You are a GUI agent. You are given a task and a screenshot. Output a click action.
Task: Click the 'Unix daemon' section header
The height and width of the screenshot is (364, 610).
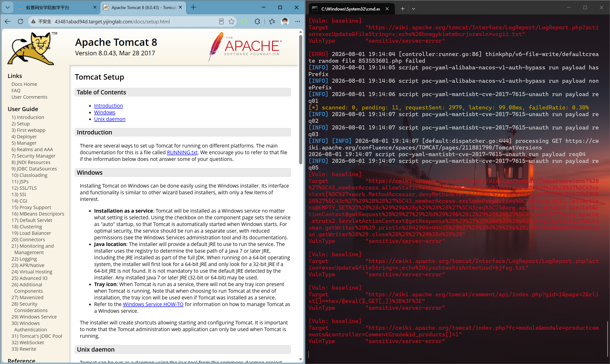click(183, 349)
